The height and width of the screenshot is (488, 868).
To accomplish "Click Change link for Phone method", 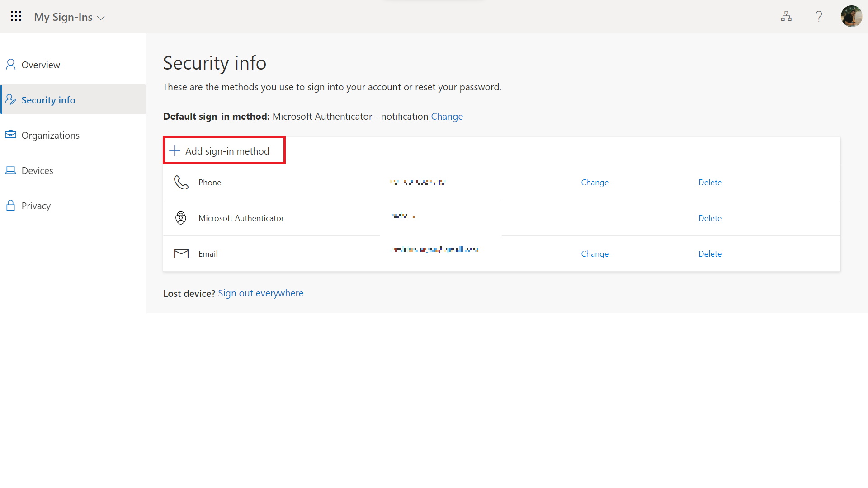I will coord(595,183).
